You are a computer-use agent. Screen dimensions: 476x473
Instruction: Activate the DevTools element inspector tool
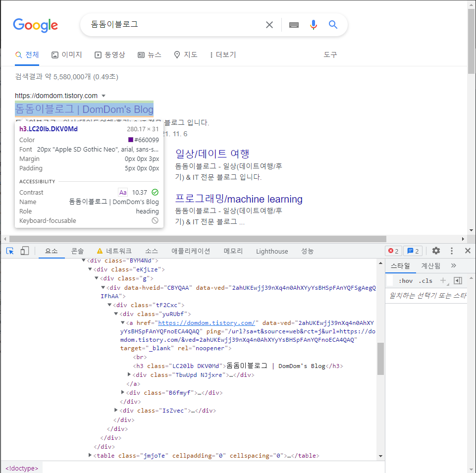10,251
